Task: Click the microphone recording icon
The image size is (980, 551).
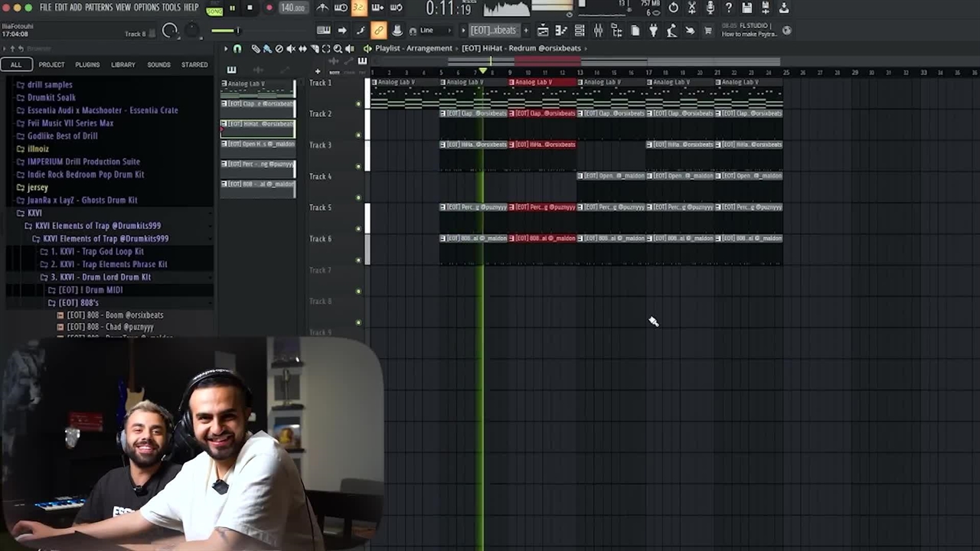Action: [710, 8]
